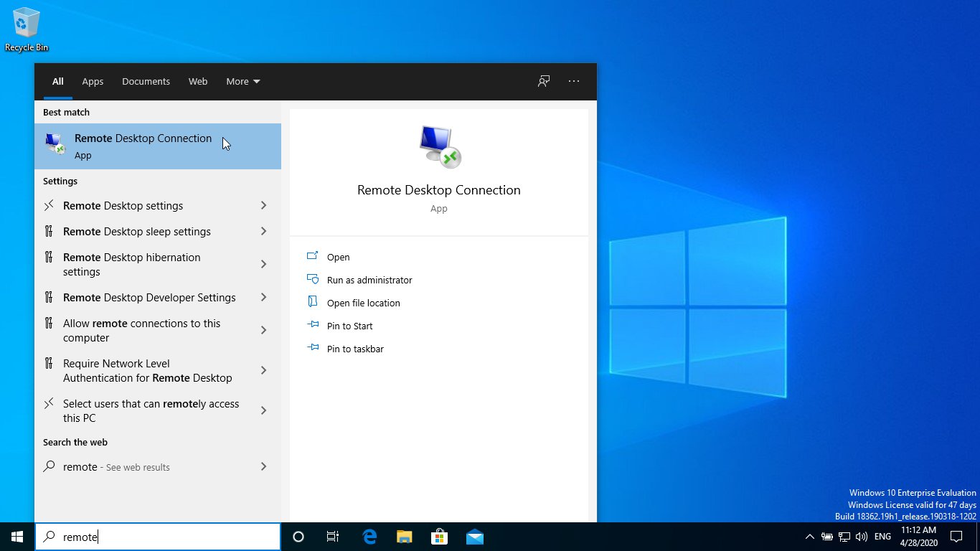Click the volume speaker tray icon

point(862,537)
